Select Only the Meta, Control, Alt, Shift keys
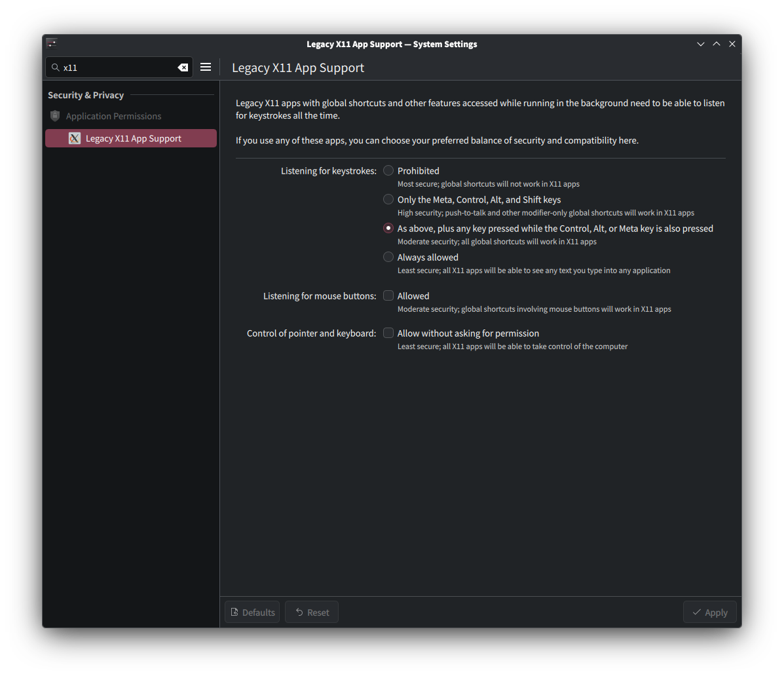Image resolution: width=784 pixels, height=678 pixels. [388, 200]
